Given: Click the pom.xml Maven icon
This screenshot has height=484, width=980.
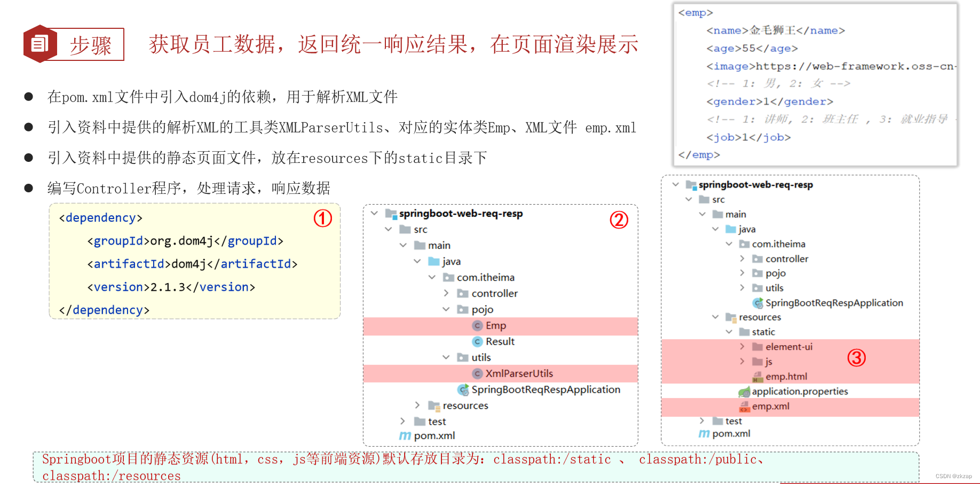Looking at the screenshot, I should pos(404,435).
